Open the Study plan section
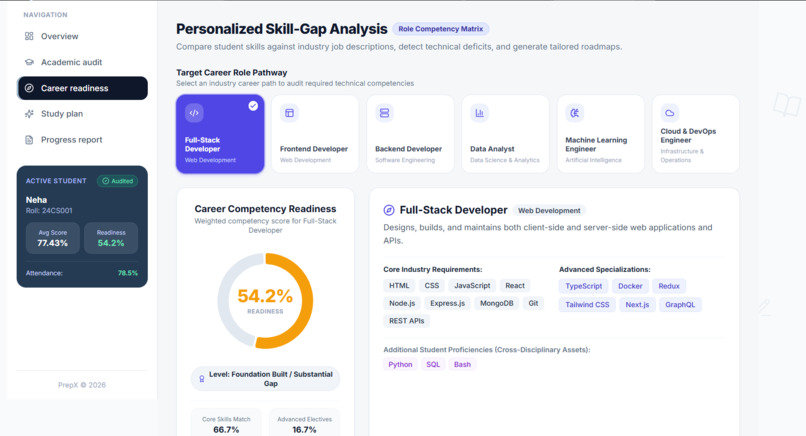Screen dimensions: 806x436 [82, 114]
